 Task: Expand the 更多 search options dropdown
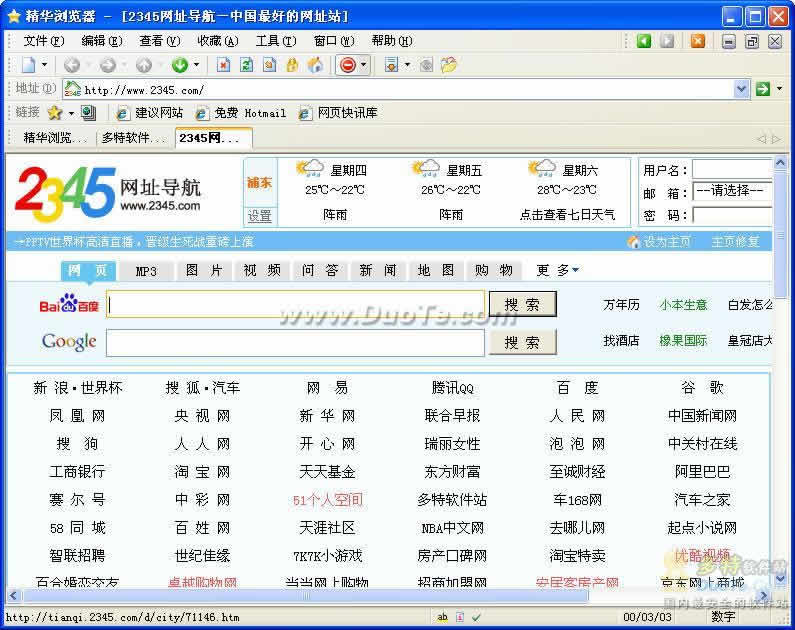click(557, 271)
